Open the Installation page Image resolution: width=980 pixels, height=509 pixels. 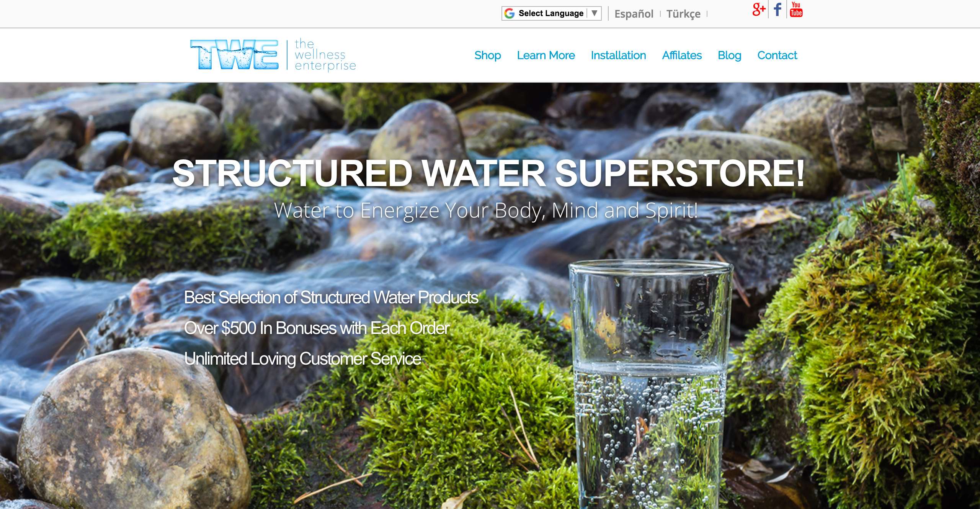pos(618,55)
